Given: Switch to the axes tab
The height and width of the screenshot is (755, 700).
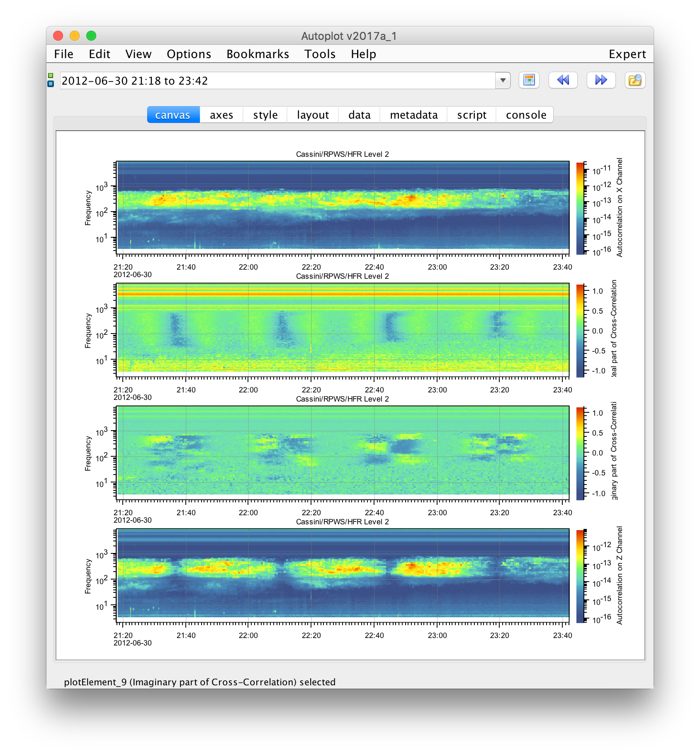Looking at the screenshot, I should tap(221, 115).
